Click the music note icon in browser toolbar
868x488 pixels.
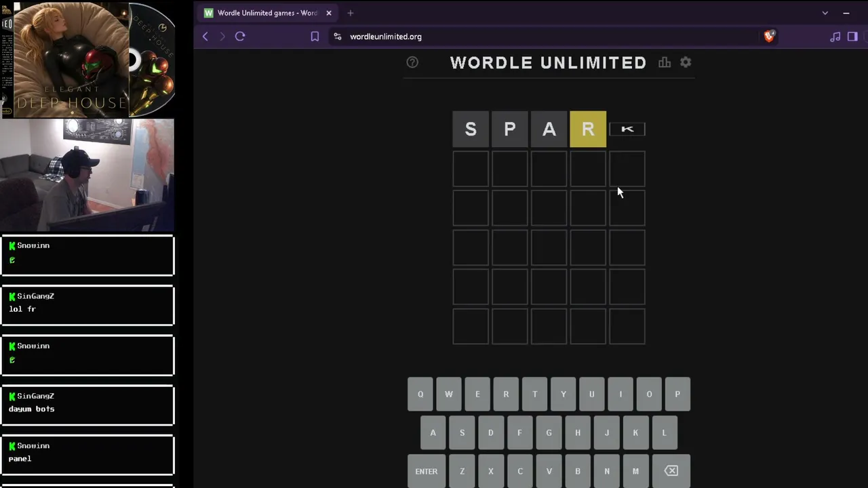click(835, 37)
